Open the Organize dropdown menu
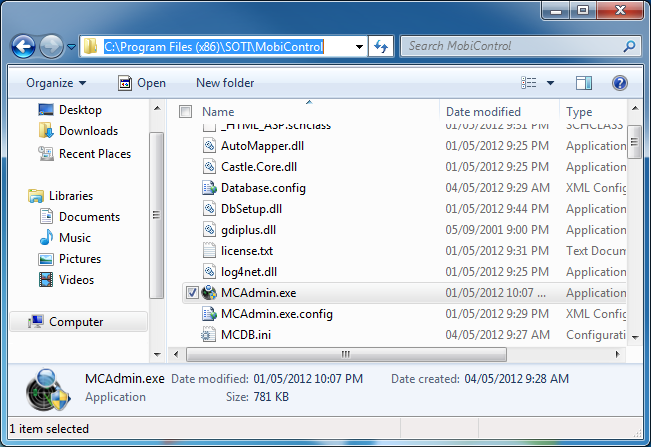This screenshot has width=651, height=447. tap(56, 83)
